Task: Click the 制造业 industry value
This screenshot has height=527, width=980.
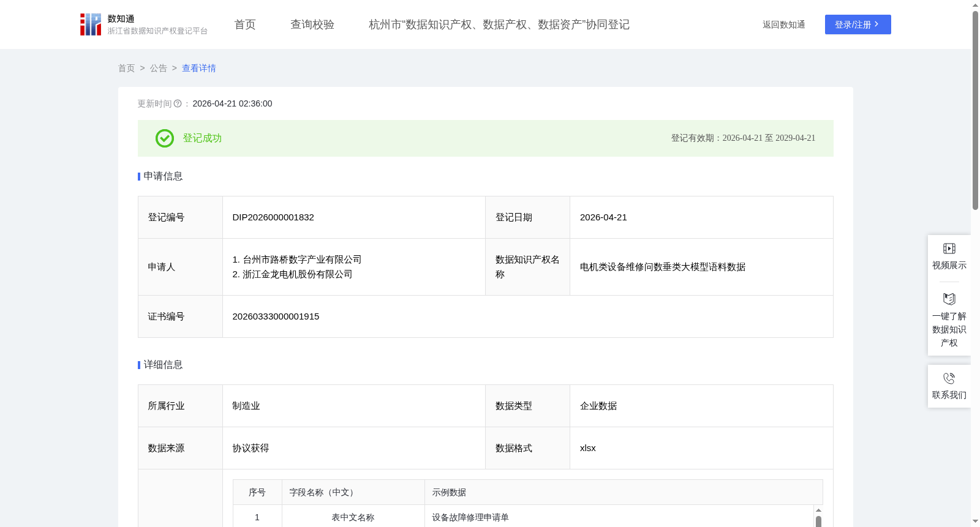Action: (246, 406)
